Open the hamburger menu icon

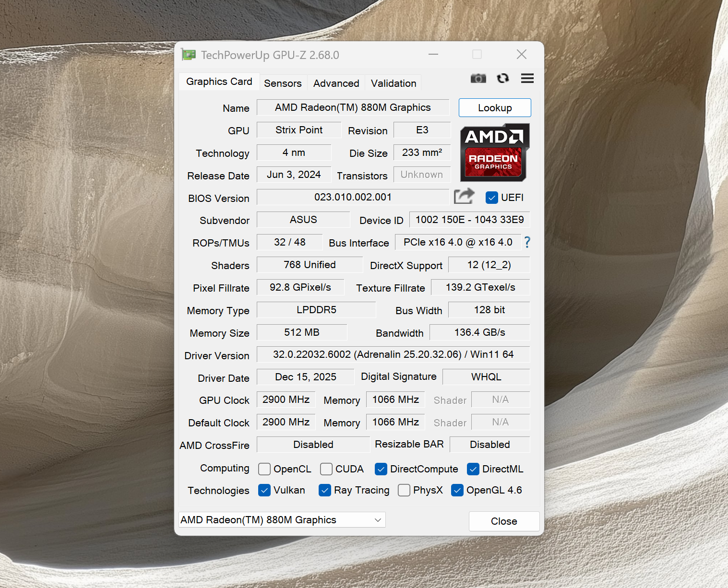click(527, 78)
